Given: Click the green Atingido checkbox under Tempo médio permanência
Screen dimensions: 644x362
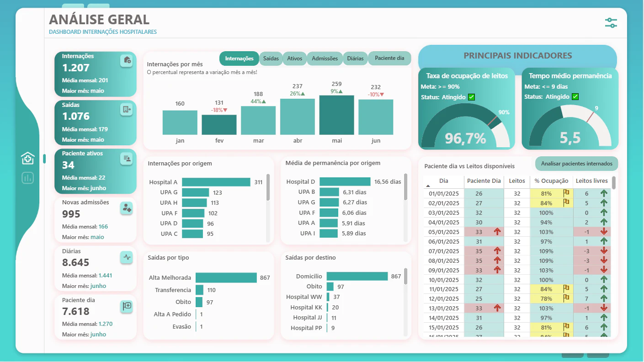Looking at the screenshot, I should point(575,97).
